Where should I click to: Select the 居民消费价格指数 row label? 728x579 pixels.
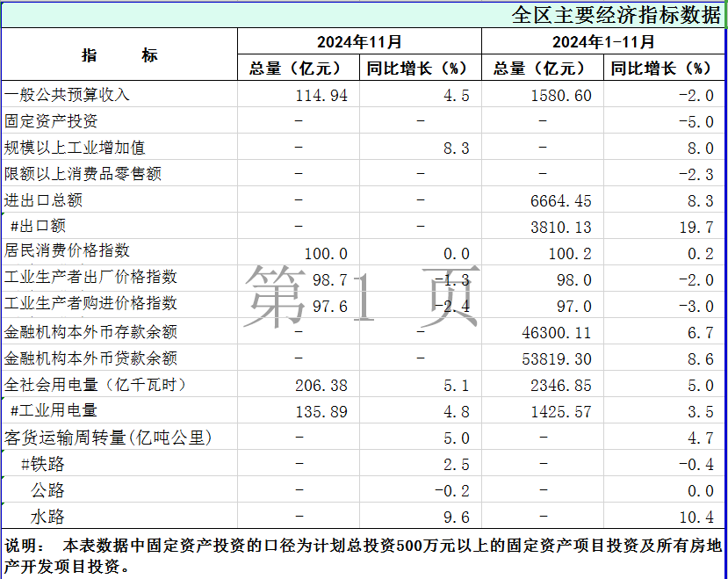pyautogui.click(x=67, y=251)
